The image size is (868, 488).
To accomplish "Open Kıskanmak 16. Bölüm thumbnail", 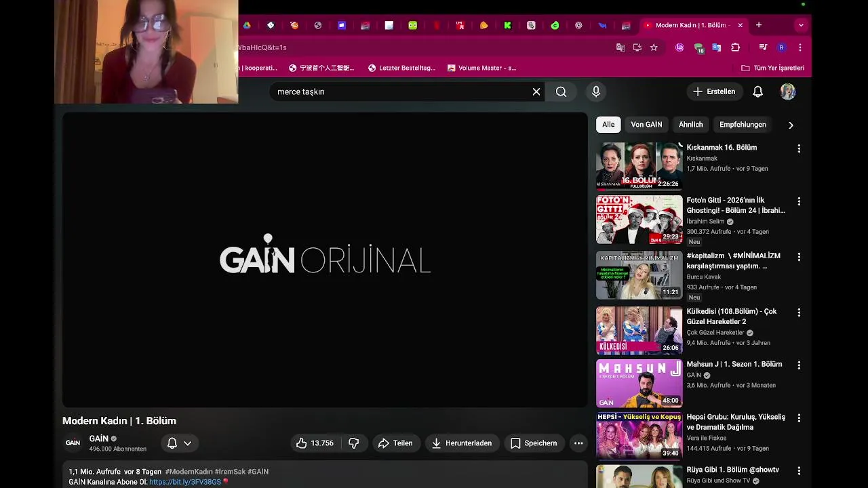I will [x=639, y=165].
